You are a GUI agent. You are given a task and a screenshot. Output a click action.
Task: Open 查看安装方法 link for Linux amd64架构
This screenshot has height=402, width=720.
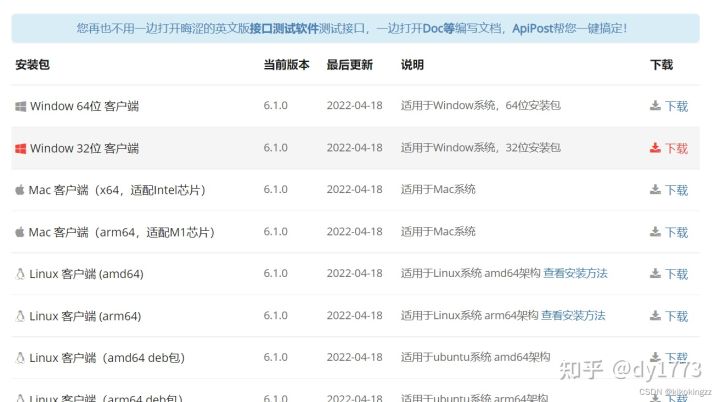[575, 273]
